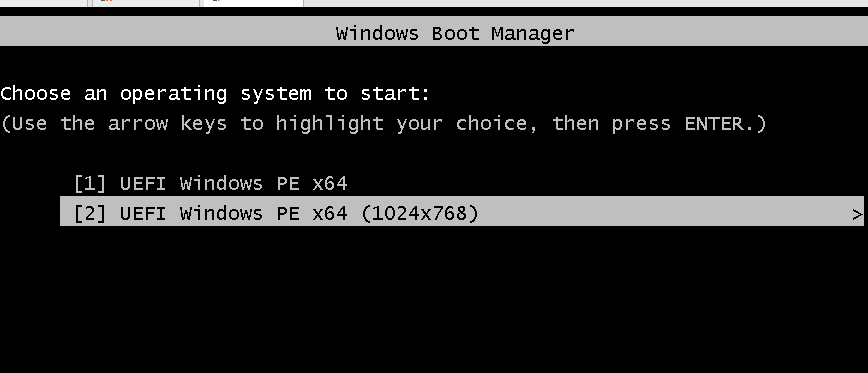Click the divider between the two top tabs
Image resolution: width=868 pixels, height=373 pixels.
202,3
